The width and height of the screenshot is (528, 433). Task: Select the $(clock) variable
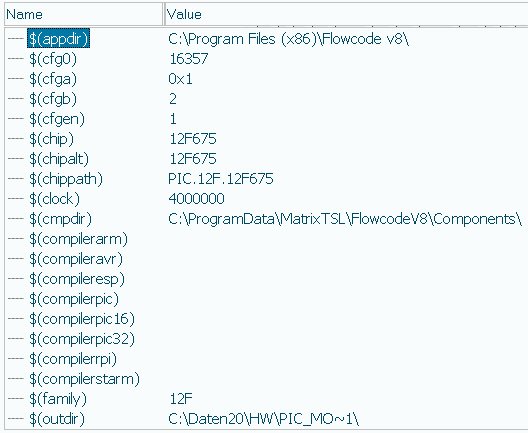54,199
